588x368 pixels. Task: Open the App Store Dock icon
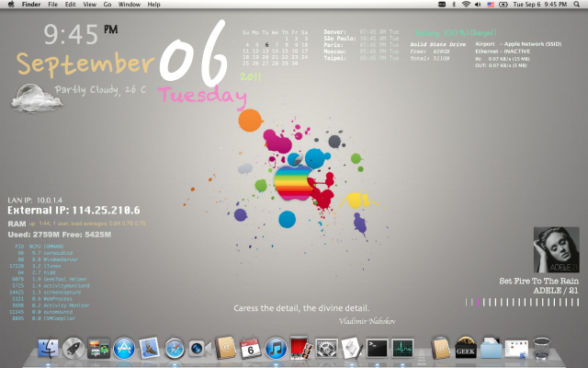point(124,348)
